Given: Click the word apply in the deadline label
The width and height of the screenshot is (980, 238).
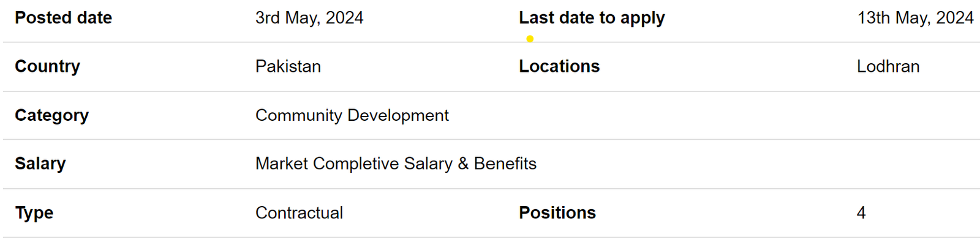Looking at the screenshot, I should (x=643, y=19).
